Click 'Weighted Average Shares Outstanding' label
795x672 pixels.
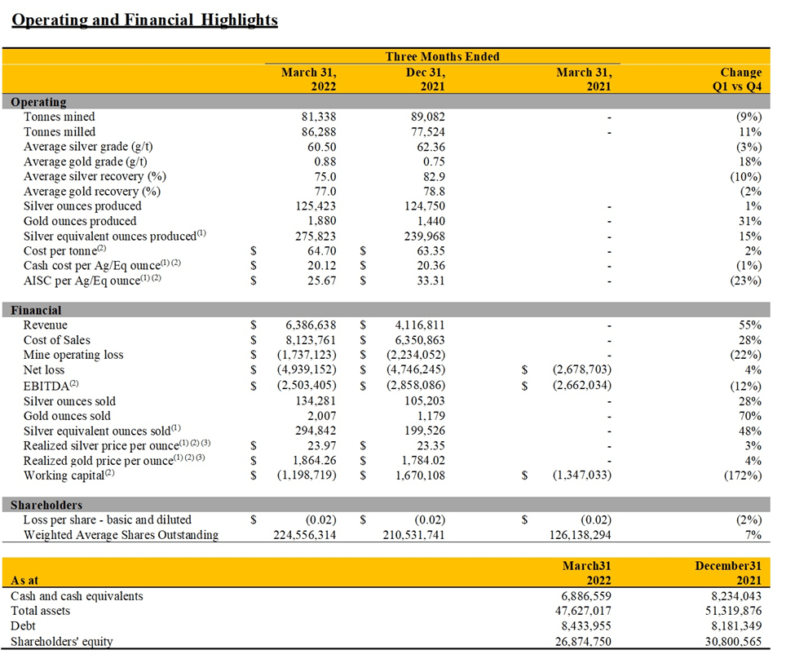coord(121,535)
